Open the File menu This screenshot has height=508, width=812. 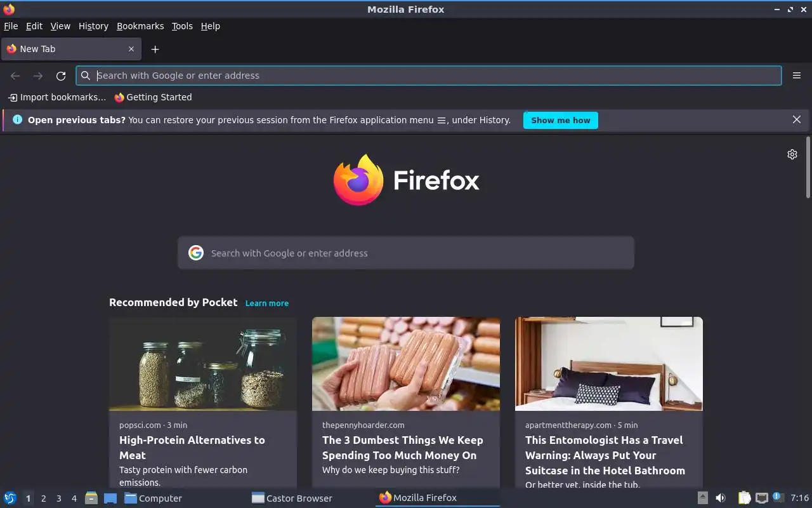point(11,26)
